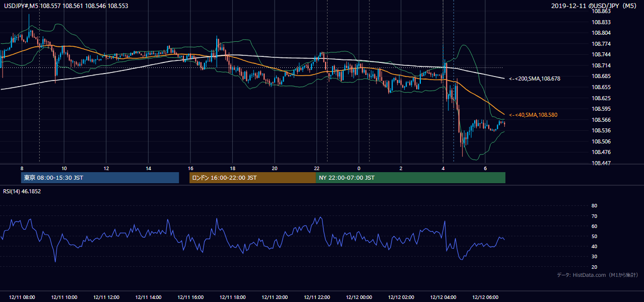Viewport: 644px width, 302px height.
Task: Click the 108.536 price axis label
Action: 602,130
